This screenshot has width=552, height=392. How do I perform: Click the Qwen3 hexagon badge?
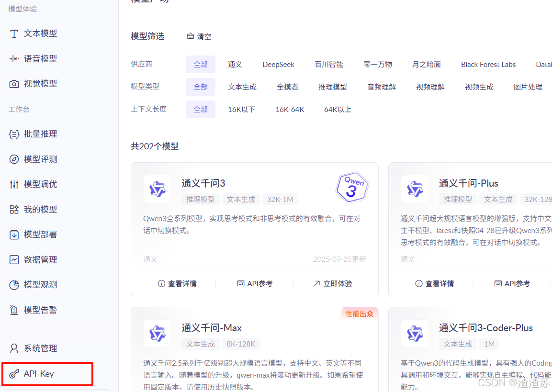[x=352, y=187]
